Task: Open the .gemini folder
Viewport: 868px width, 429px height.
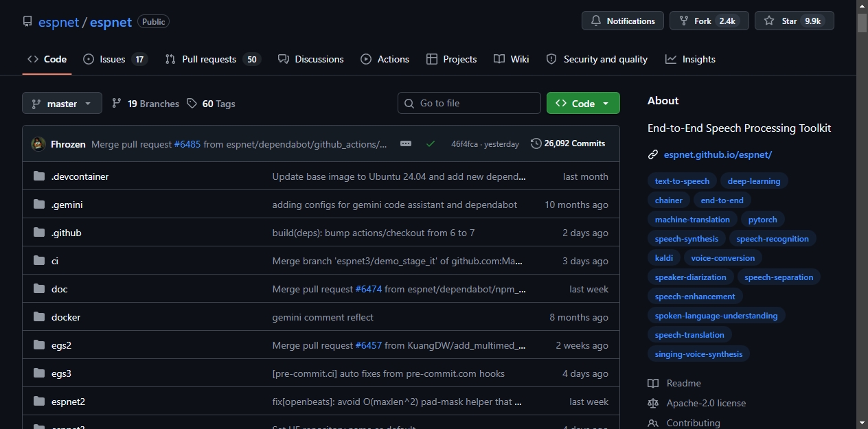Action: point(67,205)
